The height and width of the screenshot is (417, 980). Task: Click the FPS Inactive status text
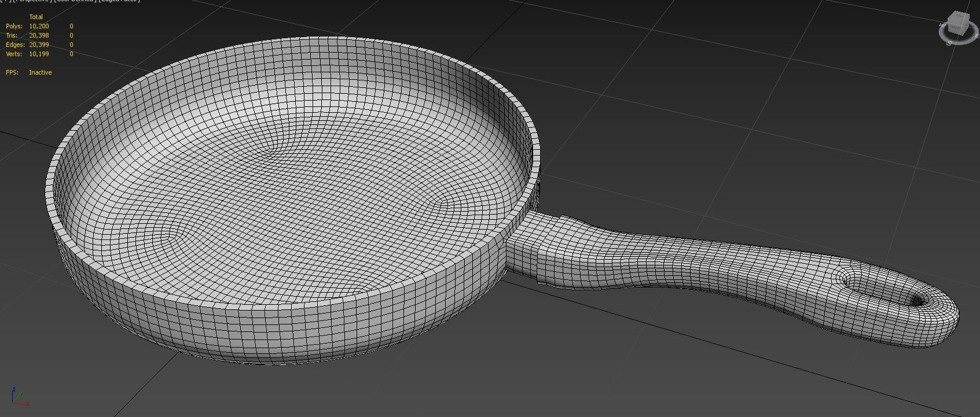(41, 72)
